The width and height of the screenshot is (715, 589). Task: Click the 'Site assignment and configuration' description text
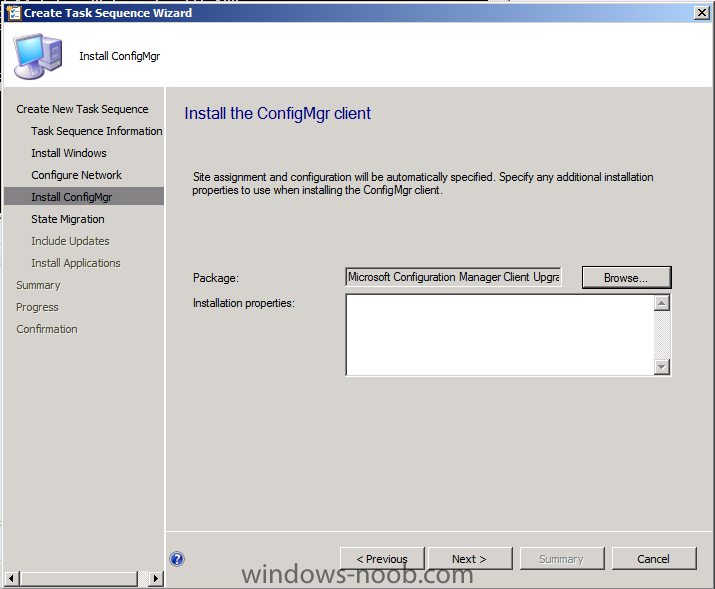(423, 183)
